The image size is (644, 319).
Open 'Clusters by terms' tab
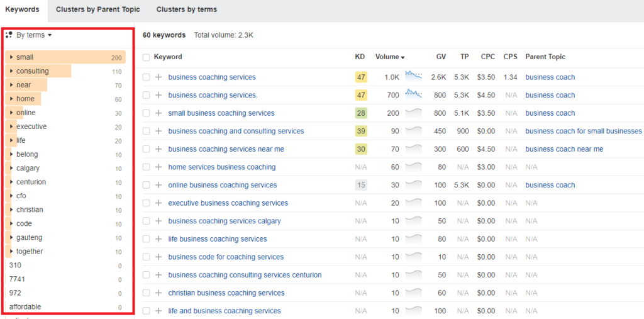pos(186,9)
